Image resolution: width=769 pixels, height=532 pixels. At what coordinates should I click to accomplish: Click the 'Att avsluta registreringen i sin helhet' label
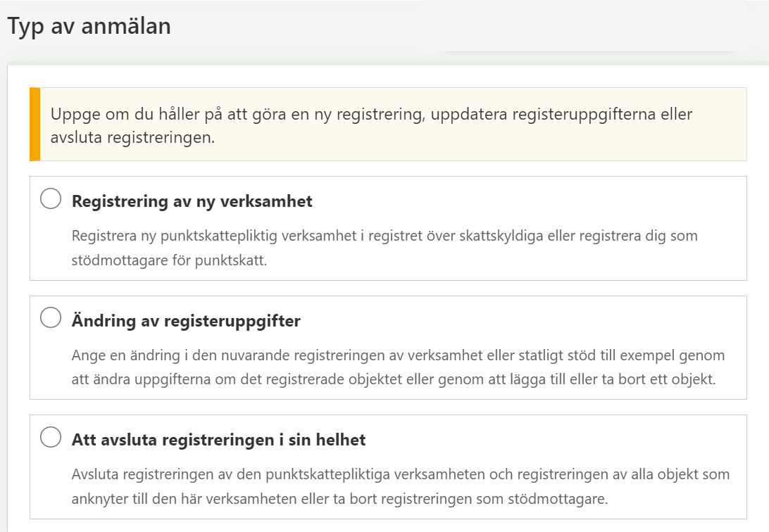click(x=218, y=441)
